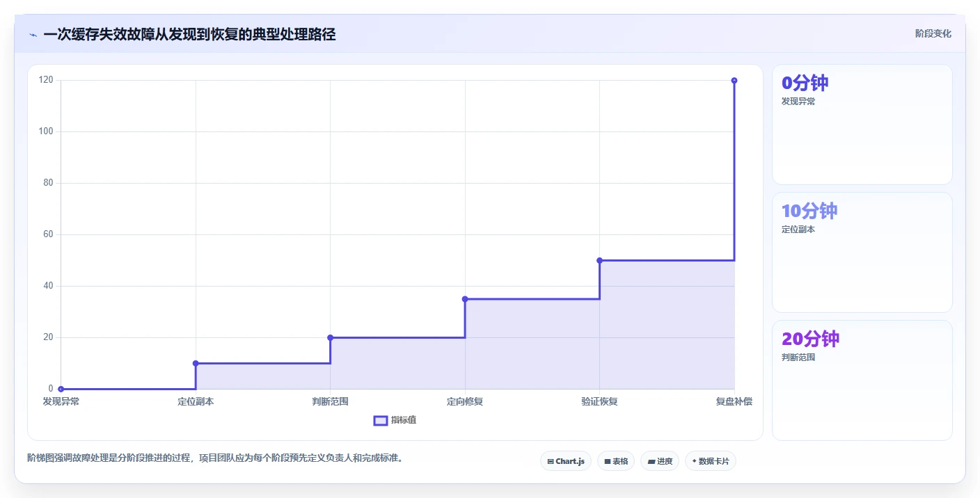Click the 数据卡片 tag button
Viewport: 980px width, 498px height.
pos(711,461)
